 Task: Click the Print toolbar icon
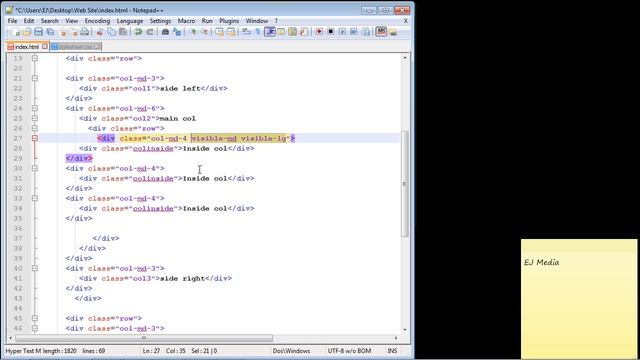(x=84, y=32)
